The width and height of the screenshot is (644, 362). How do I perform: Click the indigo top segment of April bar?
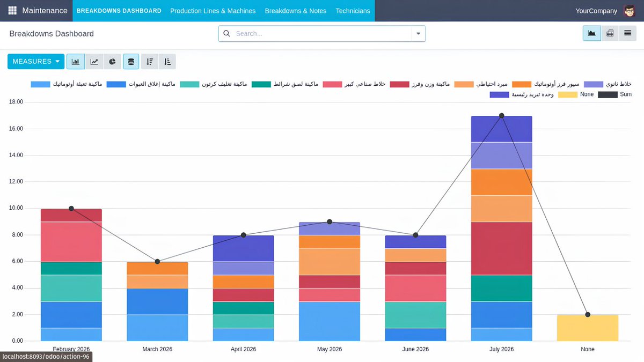(243, 248)
